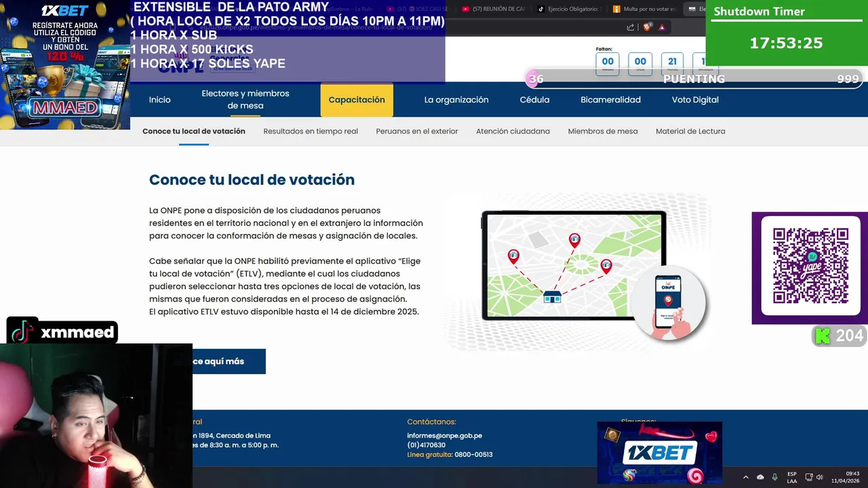Click the 1XBET MMAED promo banner top-left
Image resolution: width=868 pixels, height=488 pixels.
coord(65,64)
